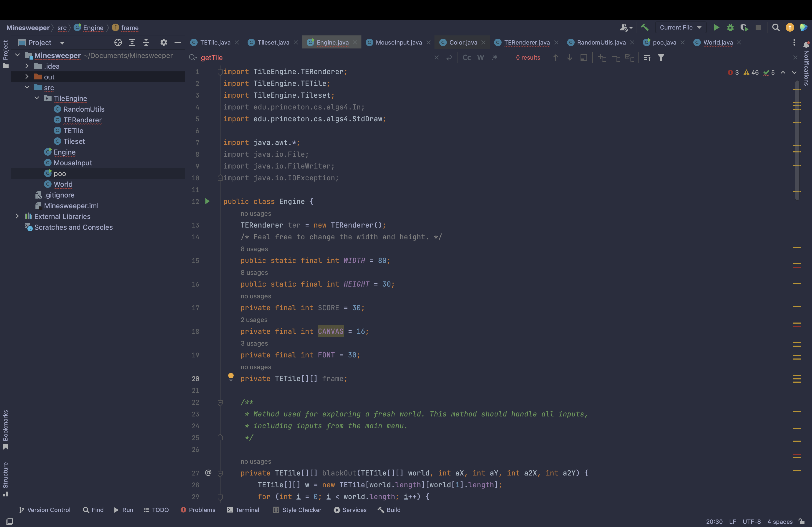
Task: Toggle Match Case (Cc) in find bar
Action: point(466,57)
